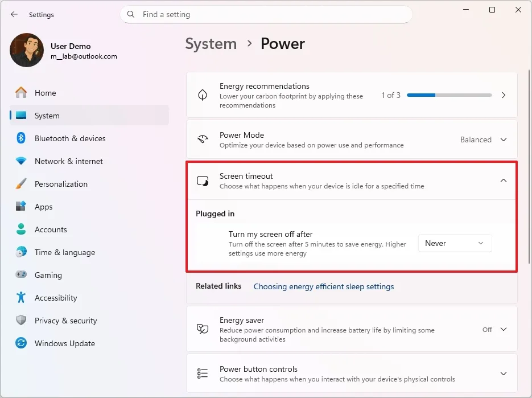Click the User Demo account picture
The image size is (532, 398).
[26, 50]
